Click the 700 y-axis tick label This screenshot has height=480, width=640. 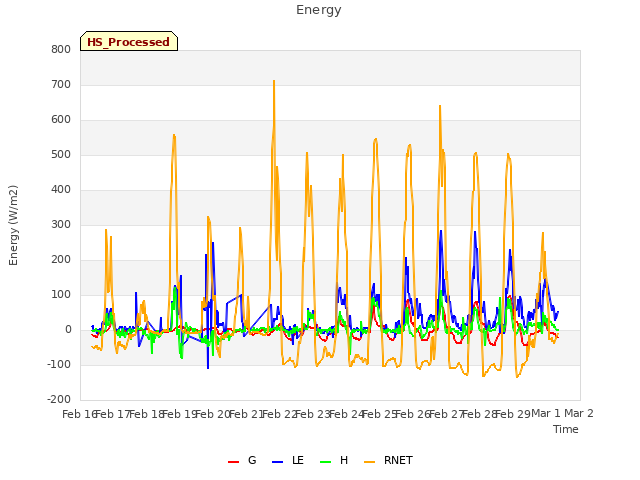pyautogui.click(x=61, y=84)
